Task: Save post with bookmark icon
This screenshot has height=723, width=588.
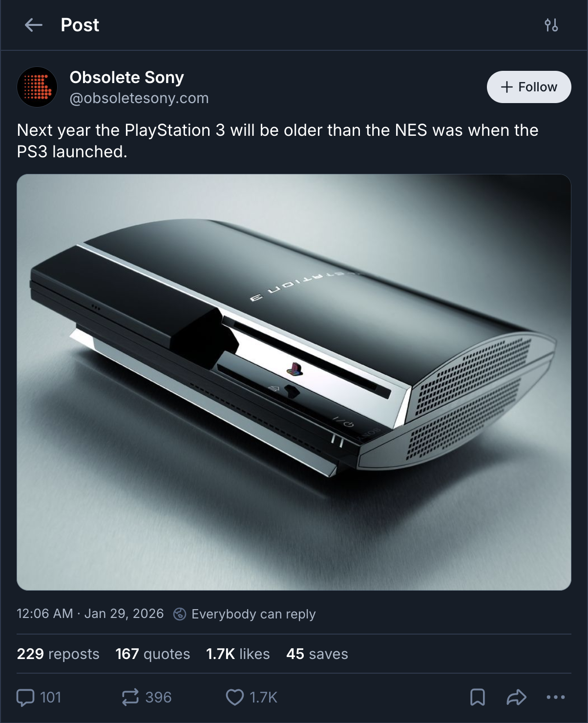Action: [x=478, y=697]
